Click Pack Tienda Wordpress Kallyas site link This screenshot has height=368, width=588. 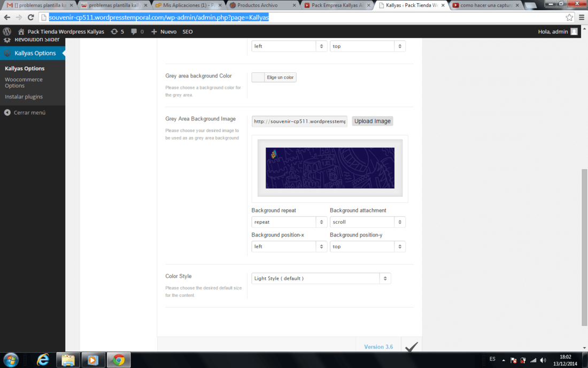click(x=66, y=32)
